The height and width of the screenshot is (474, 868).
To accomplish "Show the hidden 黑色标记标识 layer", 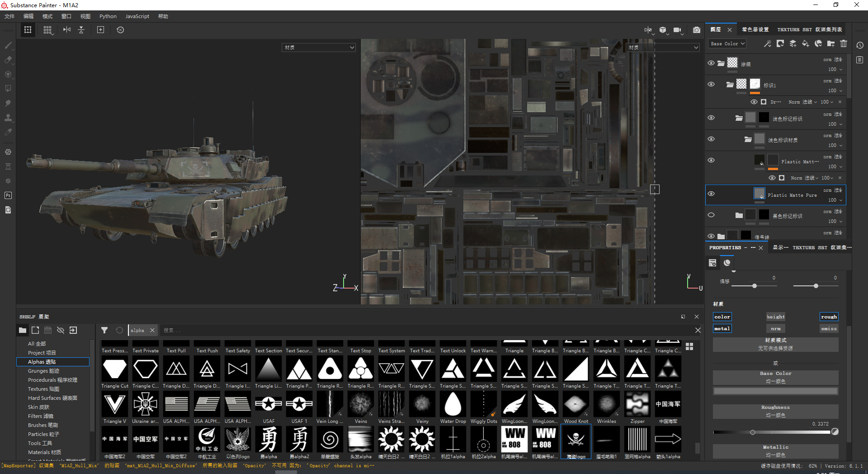I will pyautogui.click(x=711, y=215).
